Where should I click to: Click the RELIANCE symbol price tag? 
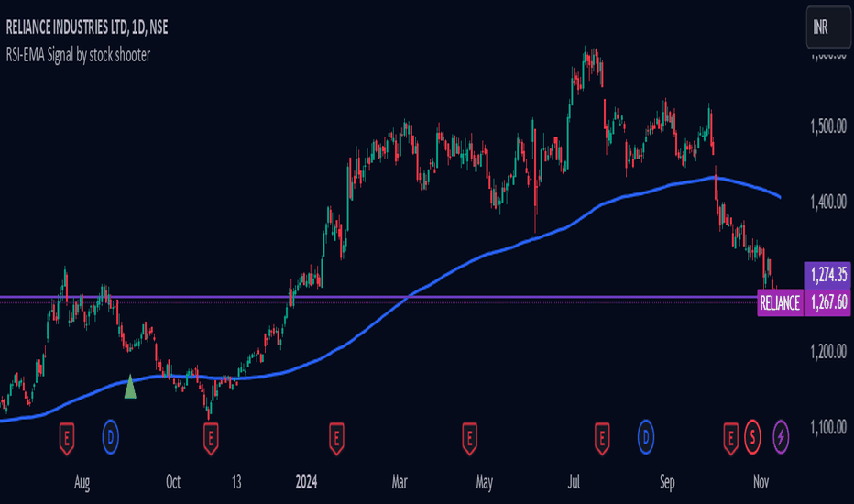click(x=780, y=303)
